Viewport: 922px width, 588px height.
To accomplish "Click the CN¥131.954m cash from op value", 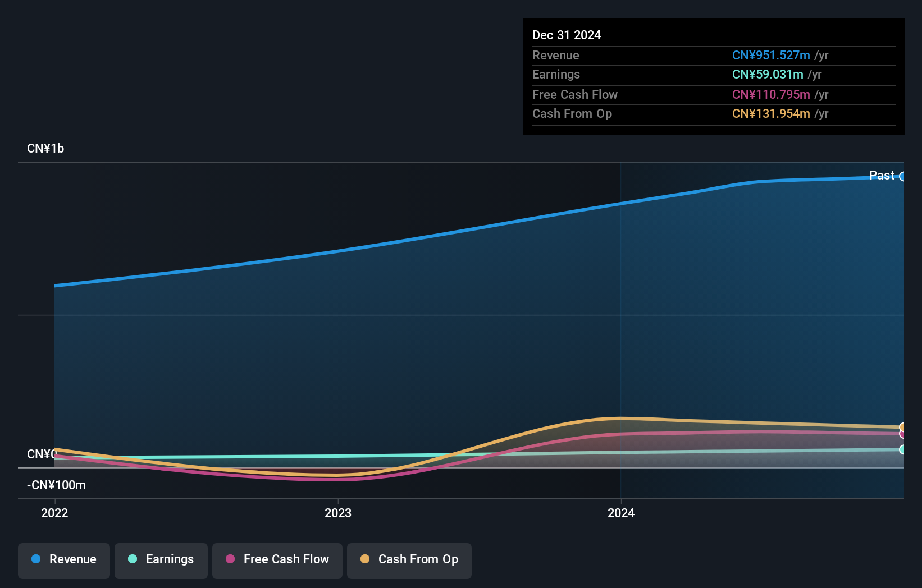I will pos(771,114).
